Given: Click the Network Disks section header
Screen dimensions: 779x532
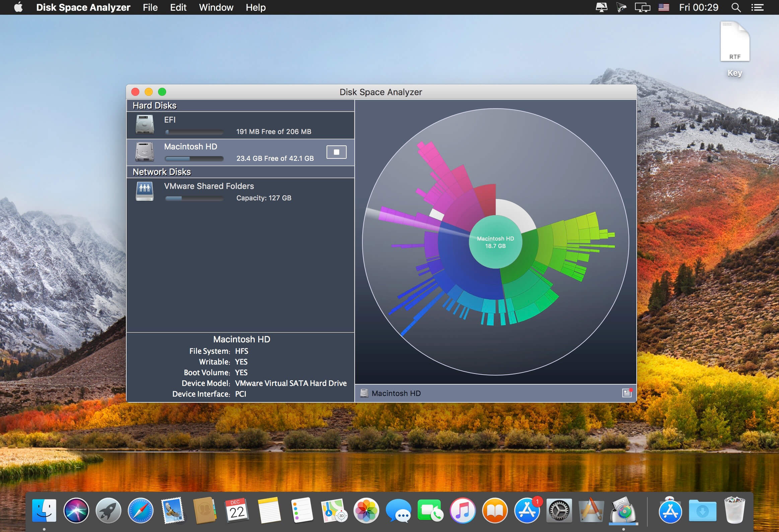Looking at the screenshot, I should (x=240, y=172).
